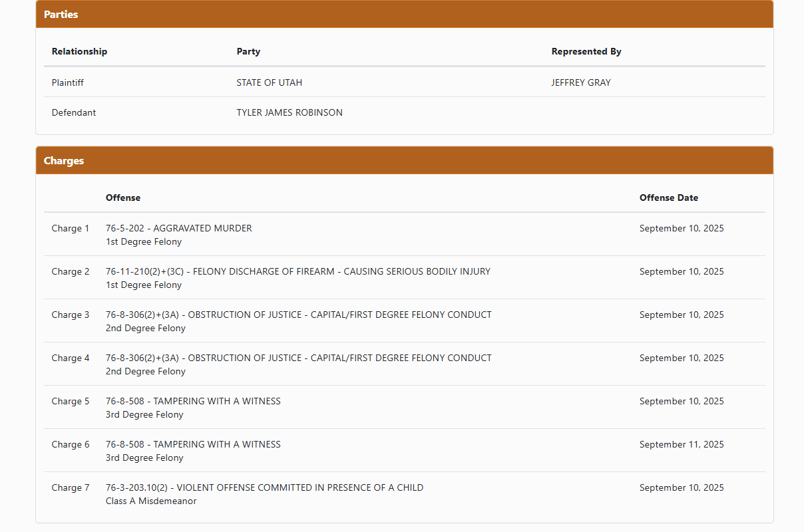Screen dimensions: 804x532
Task: Select the Relationship column header
Action: pos(79,51)
